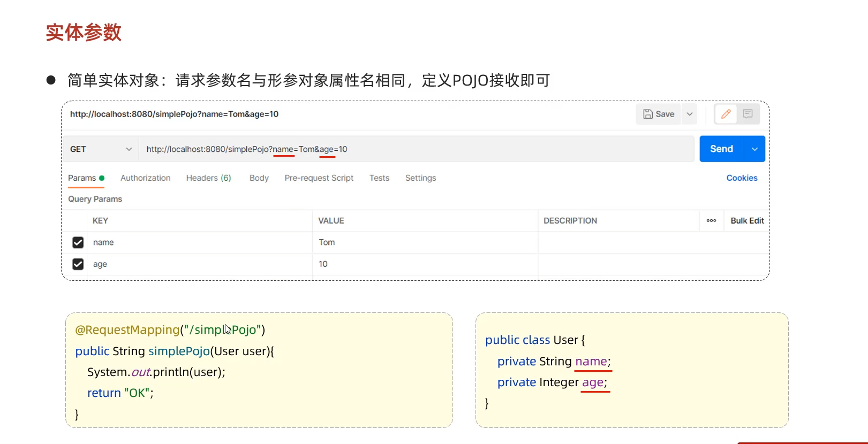Open the Save options dropdown arrow
The image size is (868, 444).
[x=690, y=114]
